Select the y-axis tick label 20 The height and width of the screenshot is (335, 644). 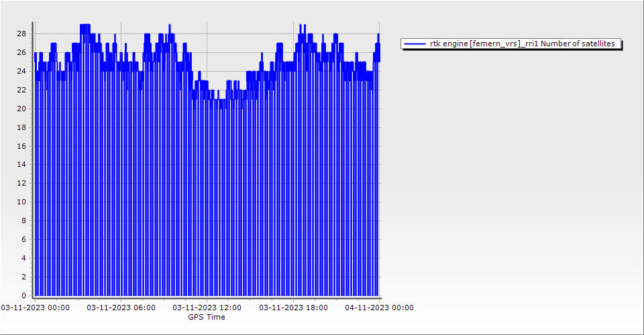pos(21,109)
